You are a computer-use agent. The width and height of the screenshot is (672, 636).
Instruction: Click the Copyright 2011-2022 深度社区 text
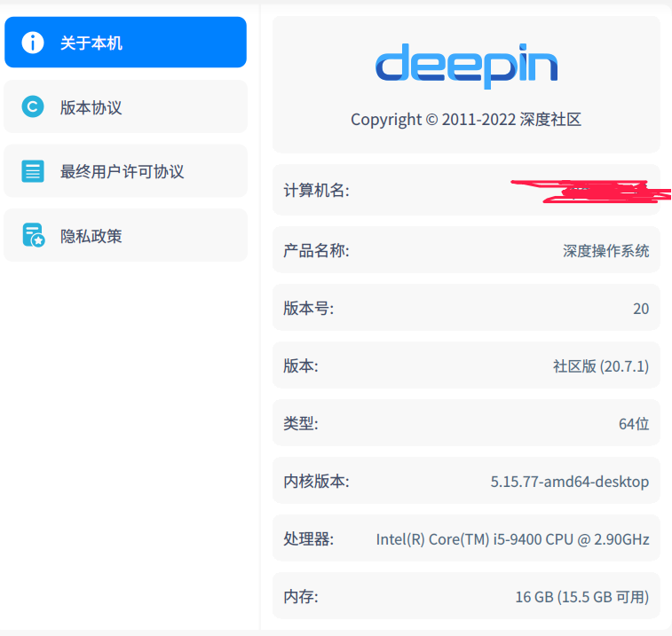pyautogui.click(x=466, y=120)
